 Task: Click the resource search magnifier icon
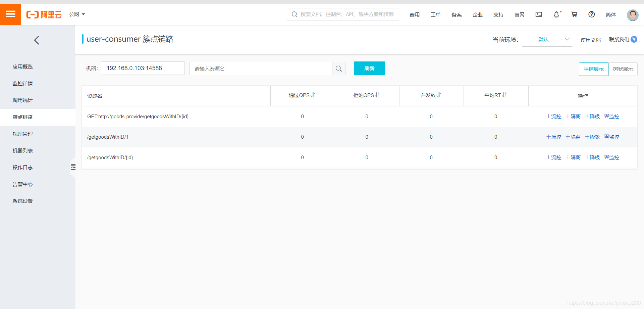click(339, 69)
